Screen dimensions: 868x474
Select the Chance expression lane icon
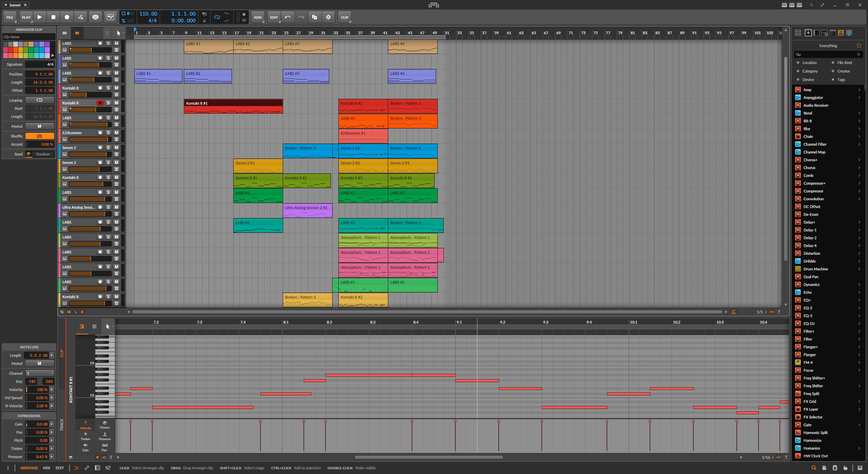pos(104,425)
